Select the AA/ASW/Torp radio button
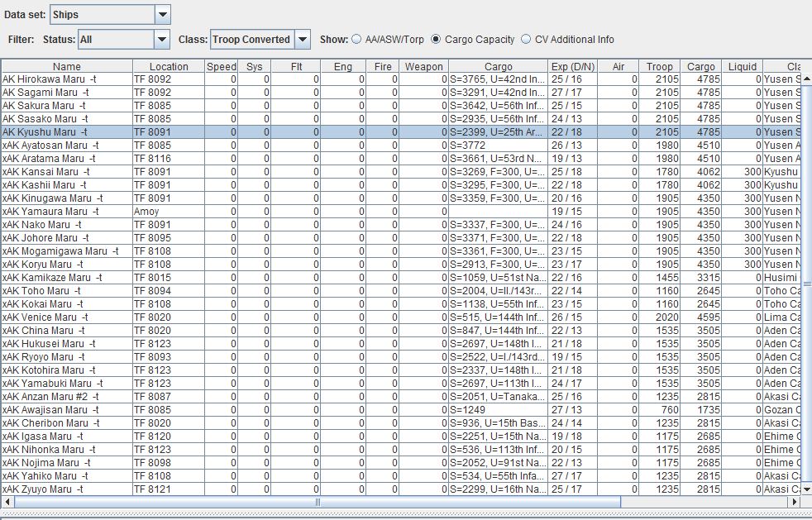This screenshot has height=520, width=812. [x=356, y=40]
